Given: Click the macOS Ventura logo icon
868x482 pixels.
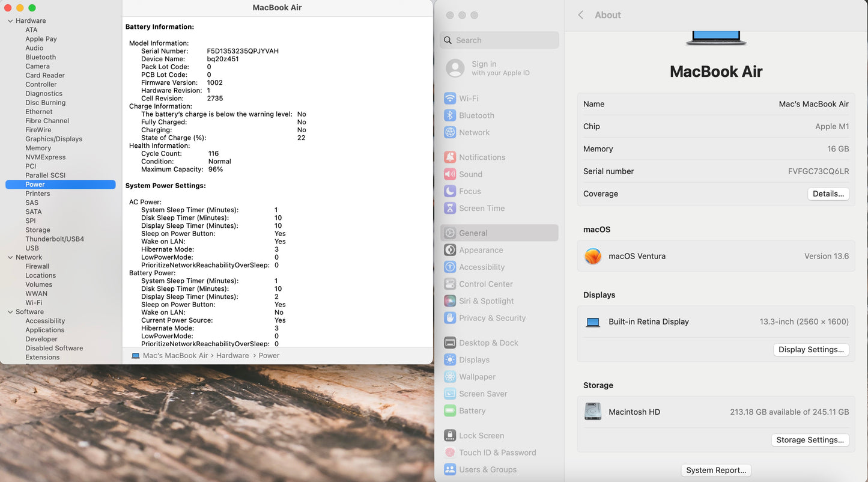Looking at the screenshot, I should (x=593, y=257).
